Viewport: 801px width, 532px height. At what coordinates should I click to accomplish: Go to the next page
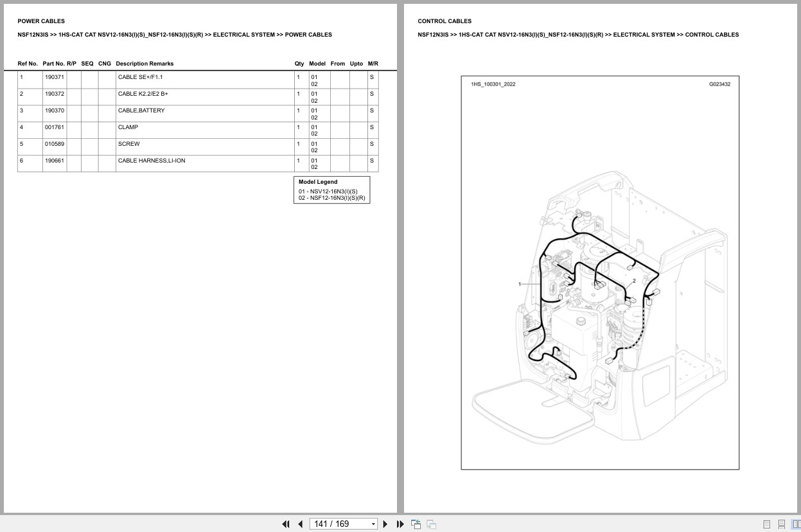point(385,524)
